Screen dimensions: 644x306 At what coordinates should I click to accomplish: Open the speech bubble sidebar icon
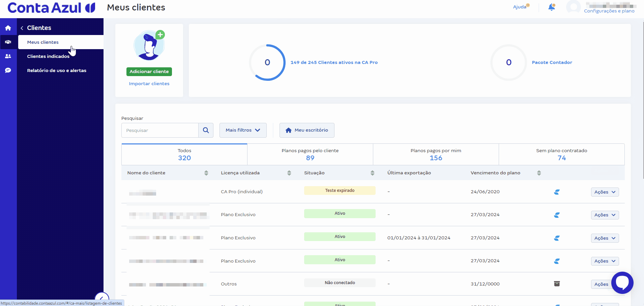[8, 70]
